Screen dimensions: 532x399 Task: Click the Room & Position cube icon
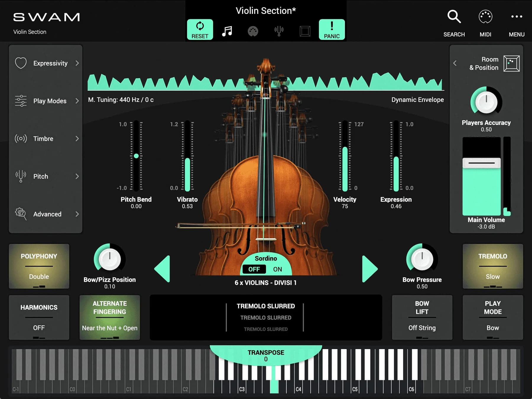[x=511, y=63]
